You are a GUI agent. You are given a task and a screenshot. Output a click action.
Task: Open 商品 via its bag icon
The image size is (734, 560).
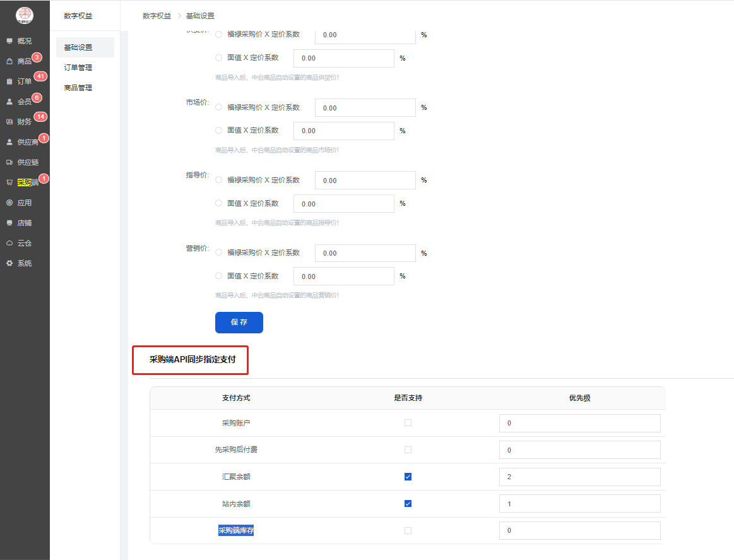pos(9,61)
